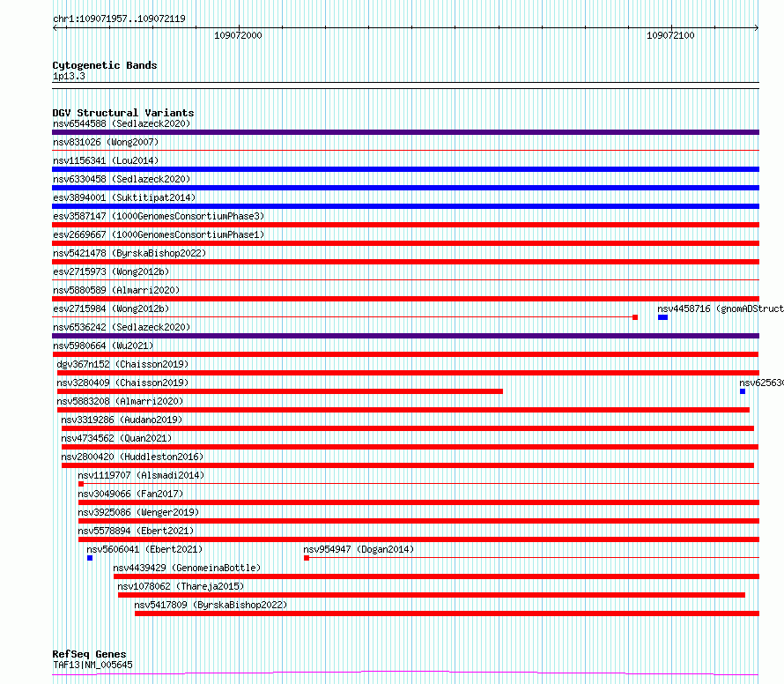Click the RefSeq Genes track title
The image size is (784, 684).
[x=89, y=654]
